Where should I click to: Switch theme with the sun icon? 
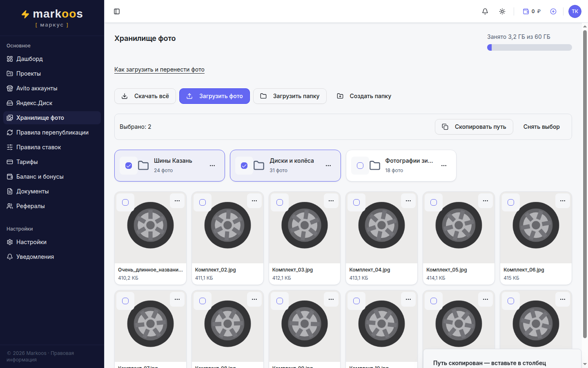pyautogui.click(x=502, y=11)
